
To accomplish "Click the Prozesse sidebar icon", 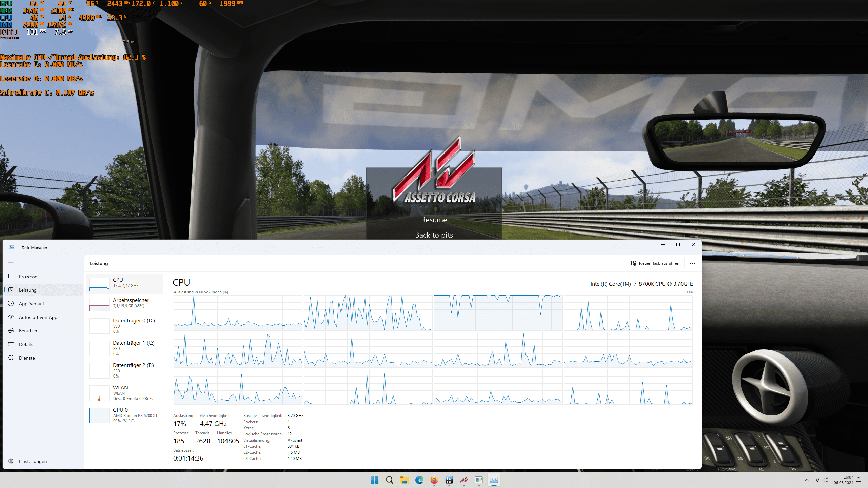I will coord(11,276).
